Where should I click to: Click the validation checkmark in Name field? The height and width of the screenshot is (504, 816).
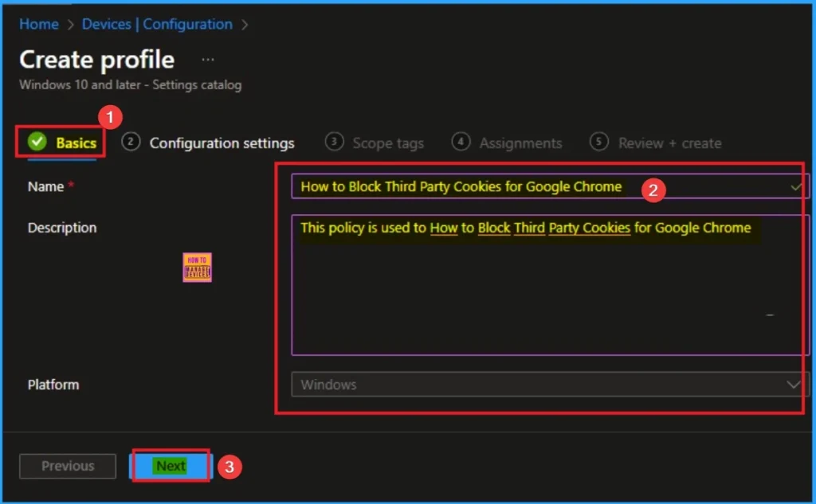click(x=795, y=187)
